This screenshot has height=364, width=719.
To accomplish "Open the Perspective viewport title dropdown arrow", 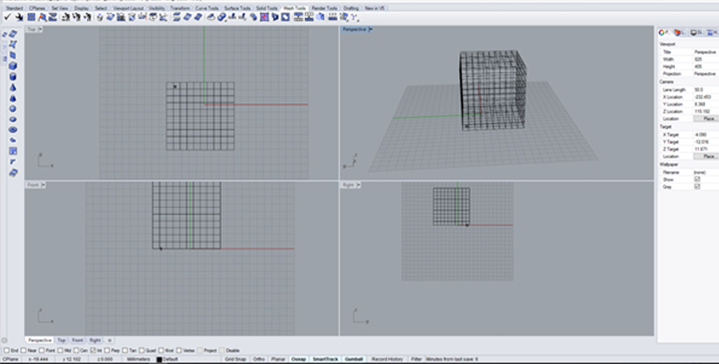I will click(x=371, y=29).
